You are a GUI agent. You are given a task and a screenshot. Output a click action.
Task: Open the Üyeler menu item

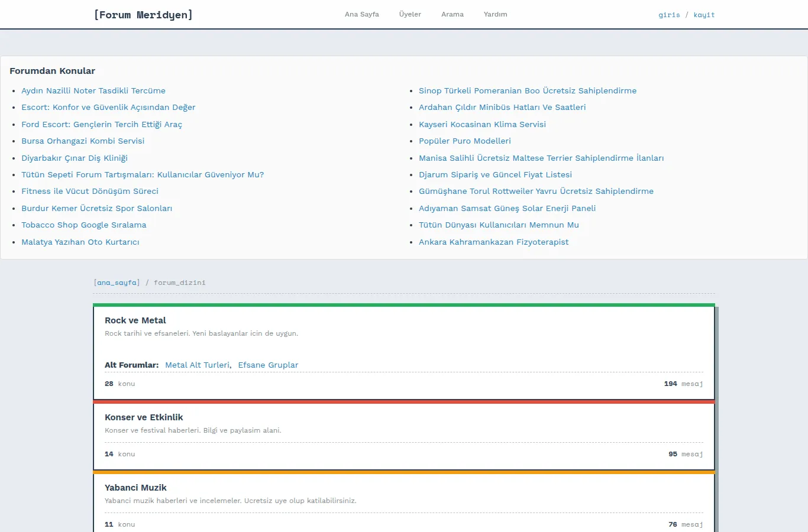tap(410, 14)
